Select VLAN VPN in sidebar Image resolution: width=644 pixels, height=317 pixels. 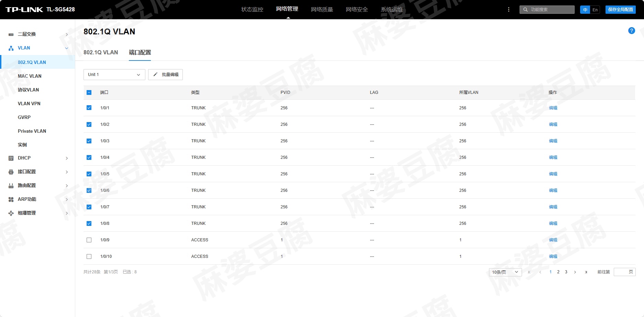coord(29,103)
